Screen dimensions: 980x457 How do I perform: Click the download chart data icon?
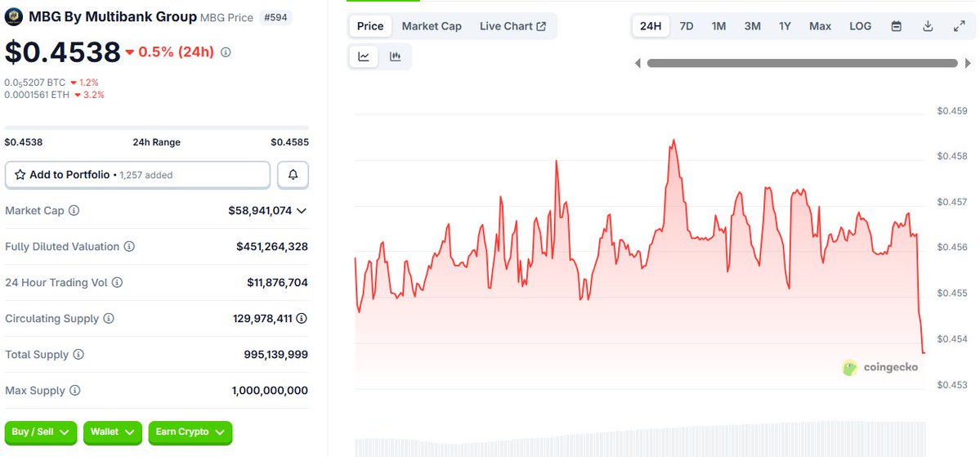click(x=929, y=26)
